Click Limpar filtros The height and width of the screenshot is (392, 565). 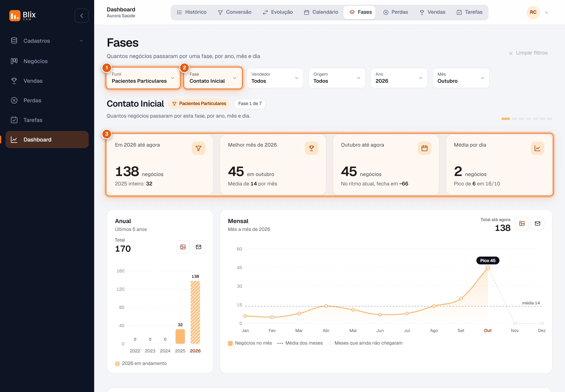pyautogui.click(x=528, y=53)
